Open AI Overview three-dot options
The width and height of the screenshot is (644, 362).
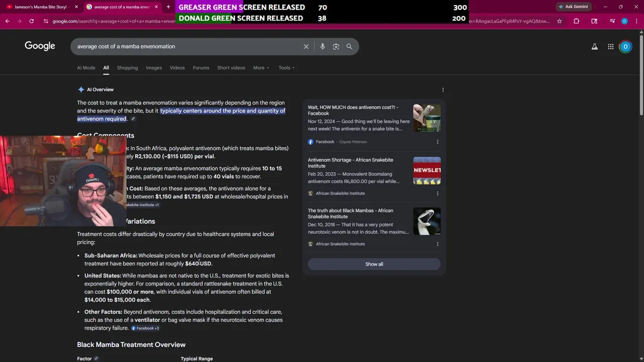point(443,89)
